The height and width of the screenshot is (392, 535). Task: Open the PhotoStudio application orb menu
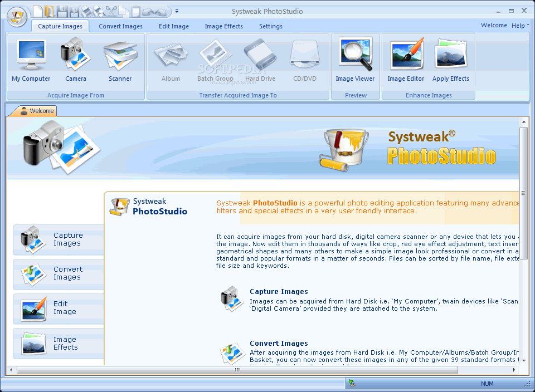click(17, 17)
